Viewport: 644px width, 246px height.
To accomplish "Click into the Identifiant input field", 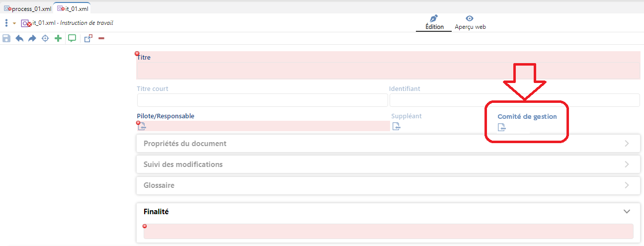I will pyautogui.click(x=514, y=100).
